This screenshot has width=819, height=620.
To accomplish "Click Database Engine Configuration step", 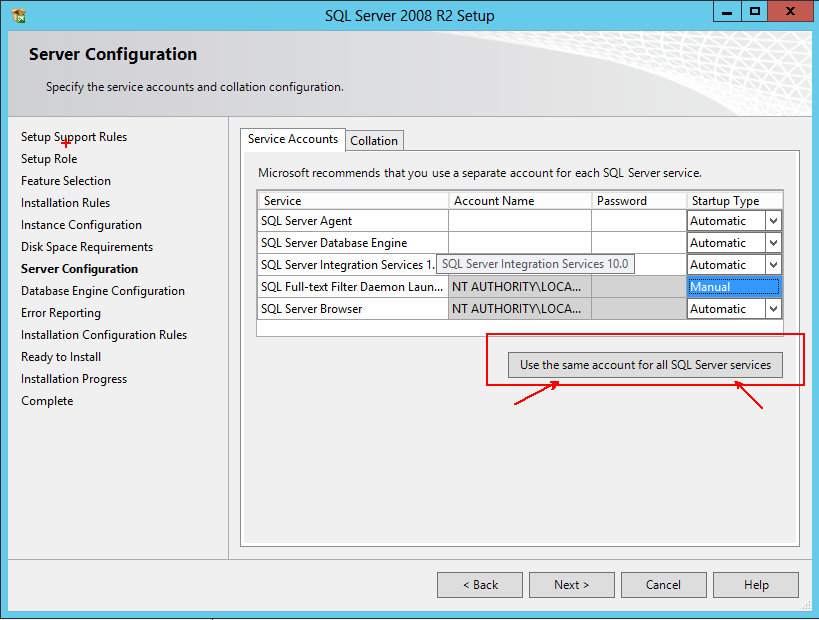I will point(103,291).
